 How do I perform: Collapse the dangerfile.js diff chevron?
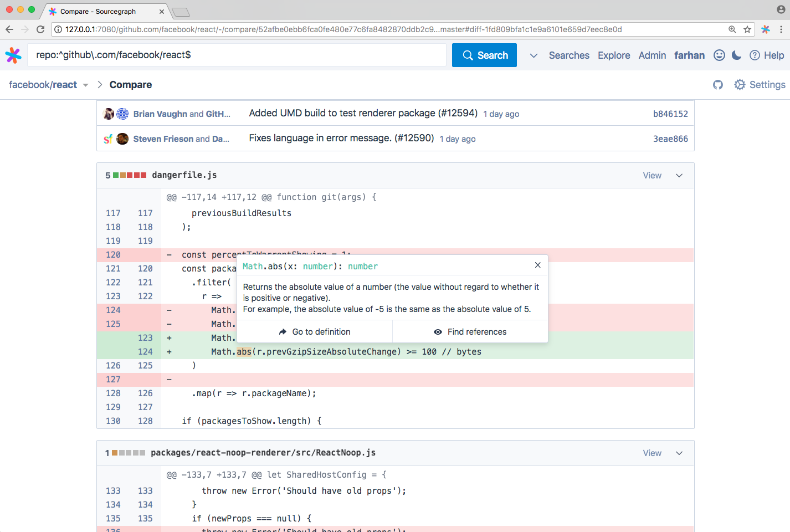click(679, 175)
